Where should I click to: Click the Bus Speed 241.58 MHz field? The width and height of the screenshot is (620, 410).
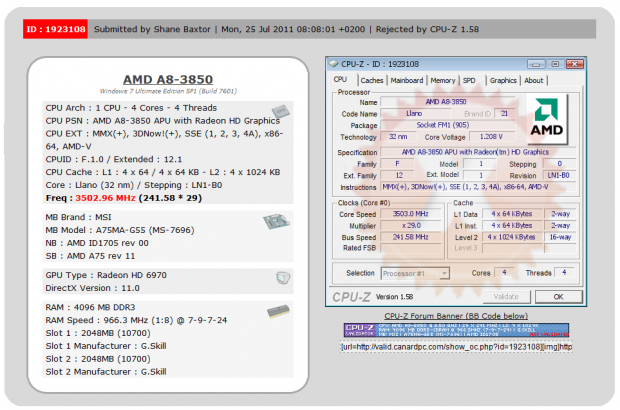[x=410, y=237]
